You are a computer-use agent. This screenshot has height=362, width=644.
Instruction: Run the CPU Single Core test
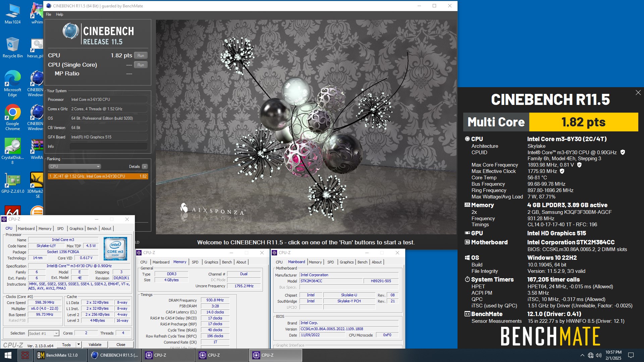(141, 65)
